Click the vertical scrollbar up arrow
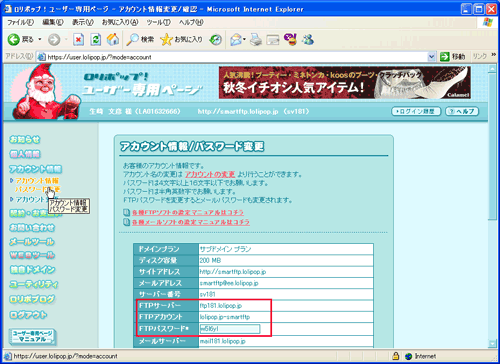The width and height of the screenshot is (500, 364). click(492, 69)
